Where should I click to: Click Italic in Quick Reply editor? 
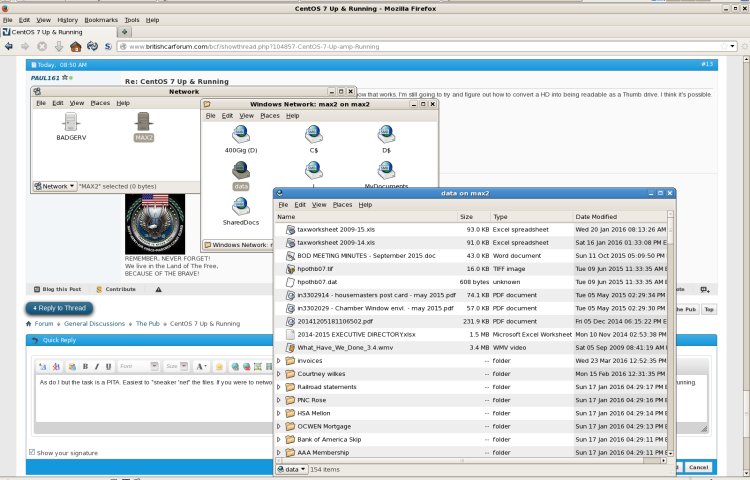[97, 367]
